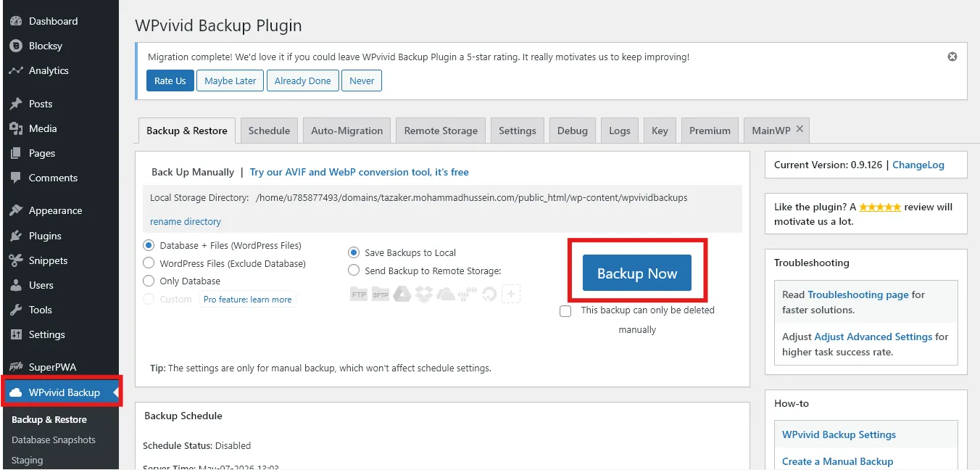Image resolution: width=980 pixels, height=470 pixels.
Task: Open the MainWP tab
Action: click(x=771, y=130)
